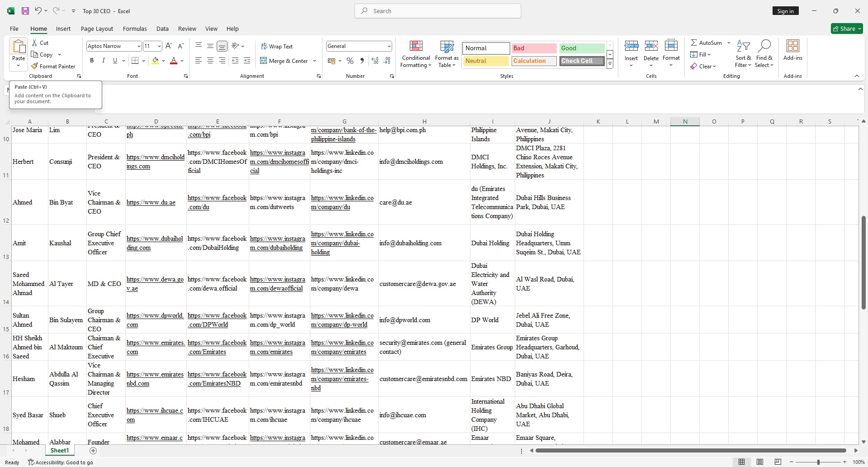Open Find & Select tools
Screen dimensions: 868x467
click(x=764, y=54)
